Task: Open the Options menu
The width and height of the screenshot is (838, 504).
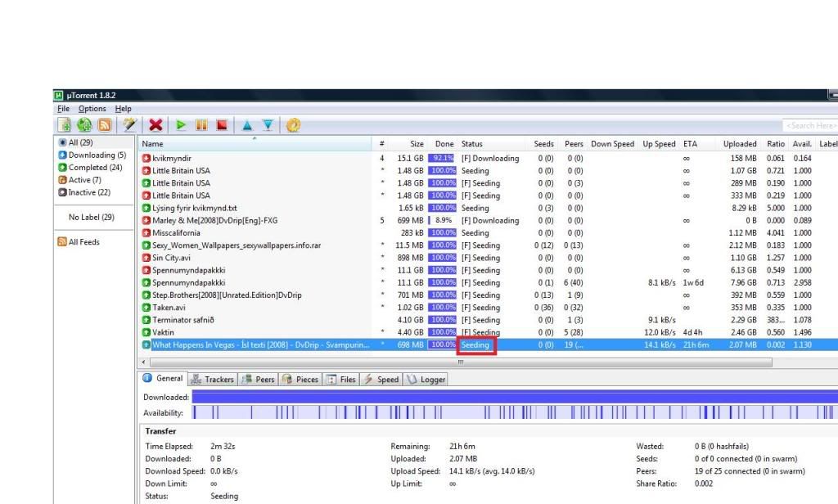Action: [92, 109]
